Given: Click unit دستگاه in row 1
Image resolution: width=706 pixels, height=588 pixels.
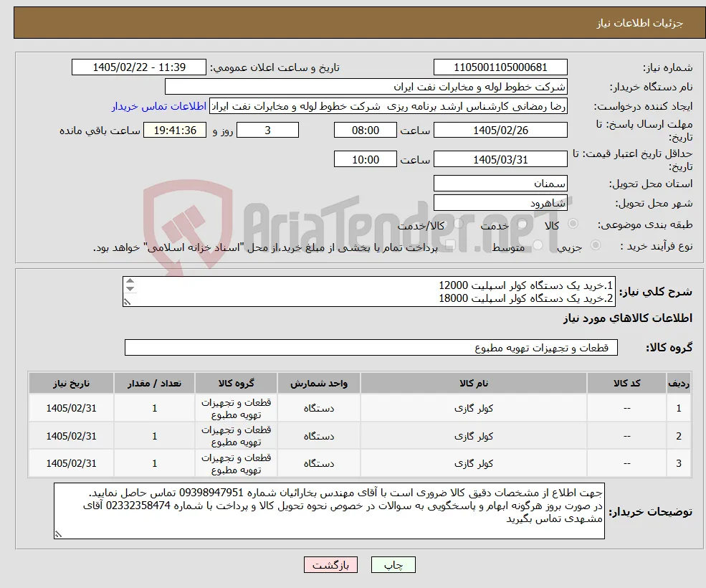Looking at the screenshot, I should tap(319, 408).
